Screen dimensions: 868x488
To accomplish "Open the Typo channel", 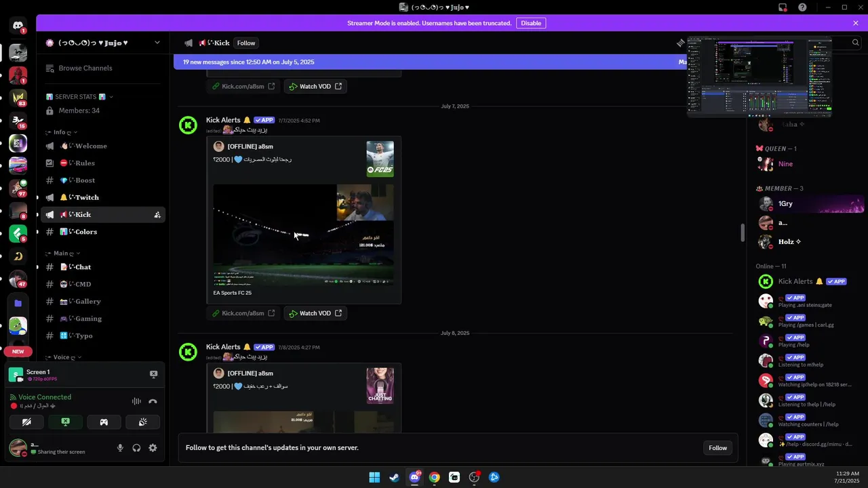I will point(102,335).
